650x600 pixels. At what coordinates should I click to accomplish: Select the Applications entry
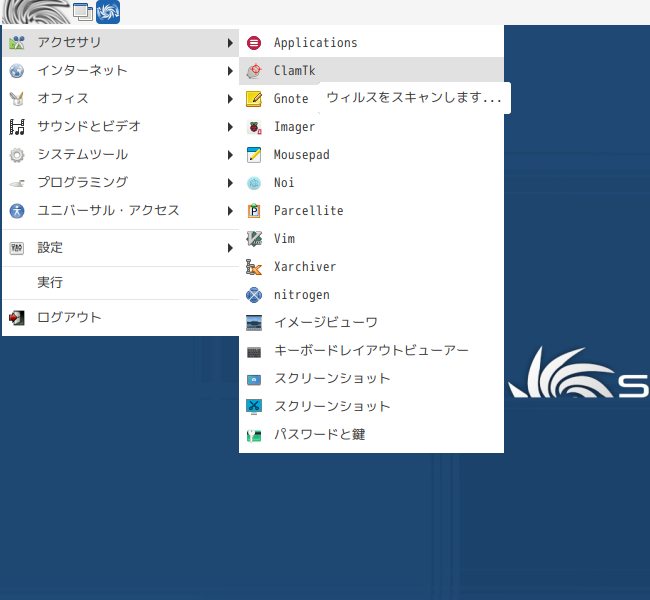pyautogui.click(x=371, y=43)
